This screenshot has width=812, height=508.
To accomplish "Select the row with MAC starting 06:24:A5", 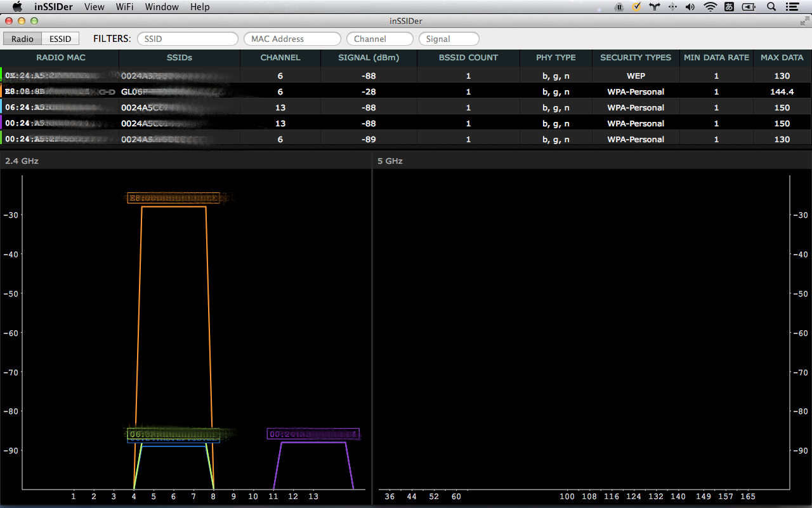I will tap(406, 107).
